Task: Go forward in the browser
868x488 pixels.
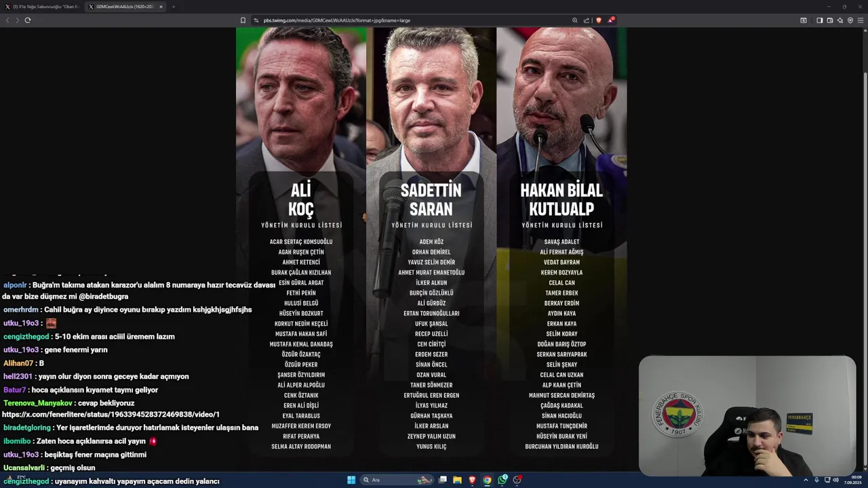Action: point(18,20)
